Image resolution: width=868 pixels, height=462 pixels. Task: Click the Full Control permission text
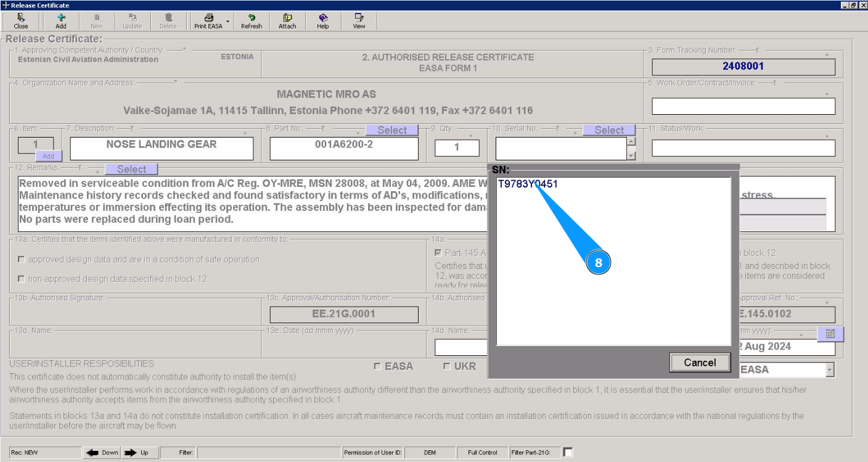pyautogui.click(x=483, y=453)
